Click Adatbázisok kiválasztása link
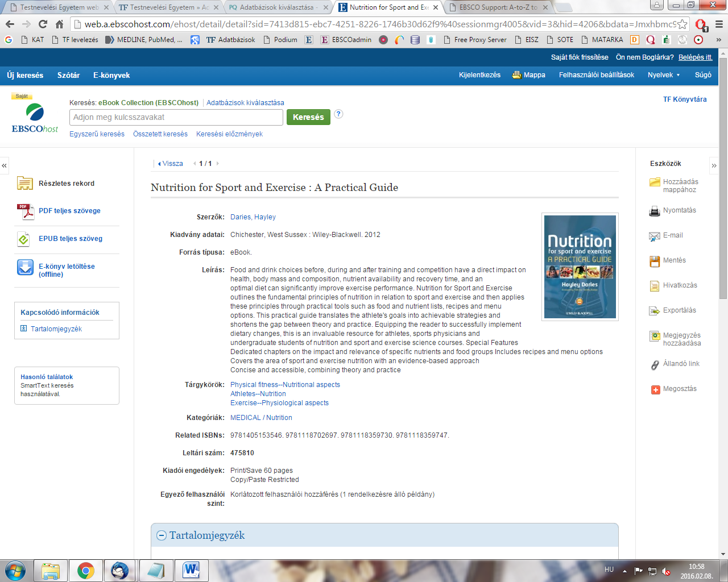Screen dimensions: 728x582 tap(245, 103)
